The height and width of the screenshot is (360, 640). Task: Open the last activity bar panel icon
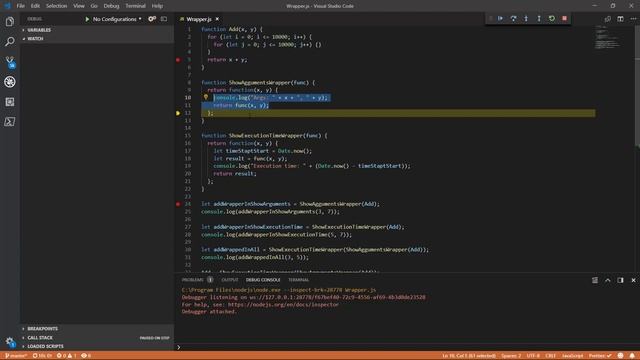point(10,122)
